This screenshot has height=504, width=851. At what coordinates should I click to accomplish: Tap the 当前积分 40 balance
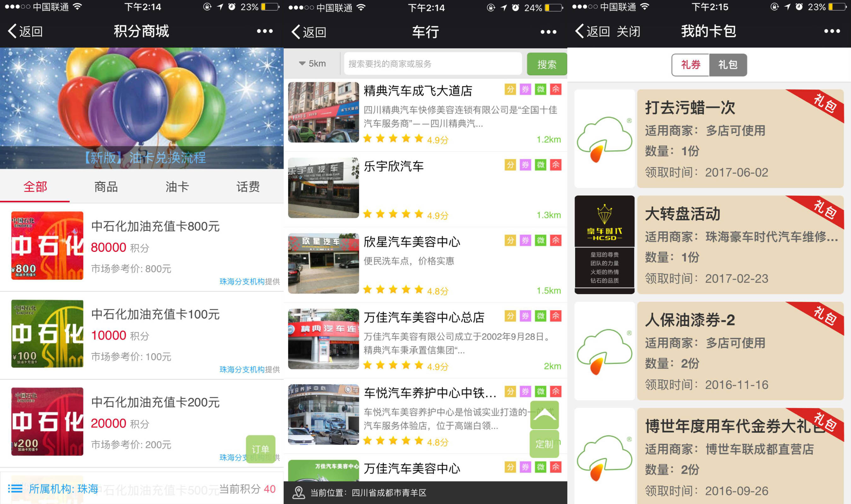coord(247,489)
